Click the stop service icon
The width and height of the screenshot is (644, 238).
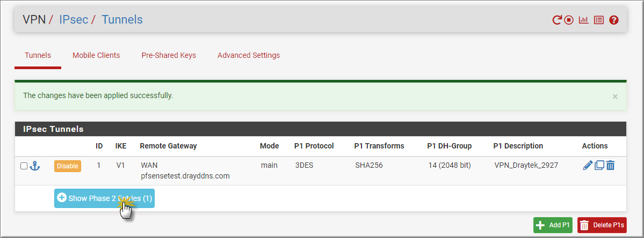[x=568, y=20]
